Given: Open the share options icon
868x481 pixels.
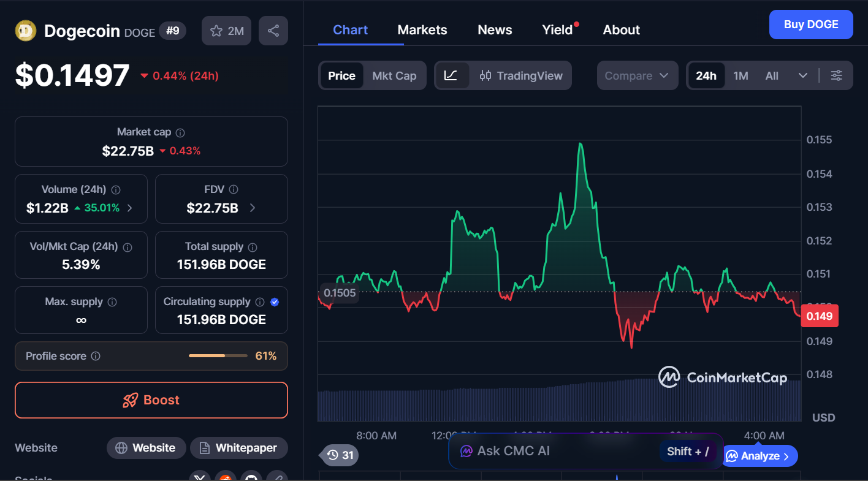Looking at the screenshot, I should [x=273, y=30].
